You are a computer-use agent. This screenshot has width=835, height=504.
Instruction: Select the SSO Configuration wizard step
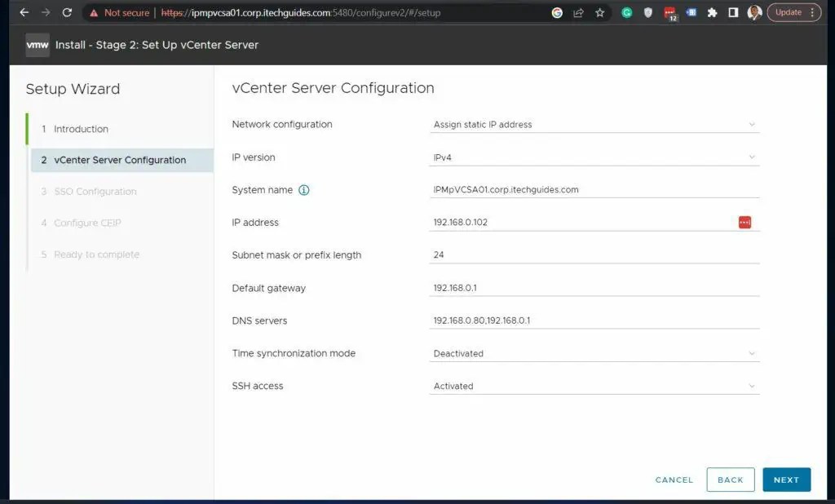pos(95,191)
